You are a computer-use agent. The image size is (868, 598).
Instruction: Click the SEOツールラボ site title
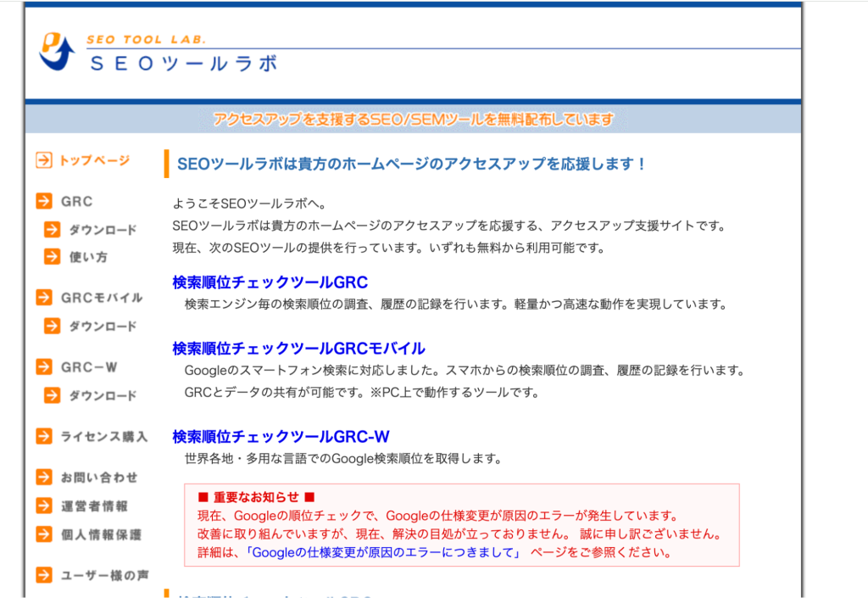pos(183,64)
